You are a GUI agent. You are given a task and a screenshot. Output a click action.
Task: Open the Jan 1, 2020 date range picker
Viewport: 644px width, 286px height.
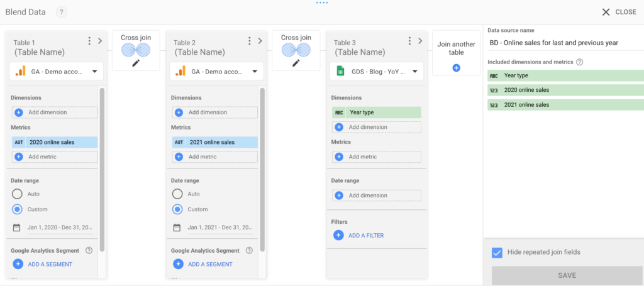60,228
